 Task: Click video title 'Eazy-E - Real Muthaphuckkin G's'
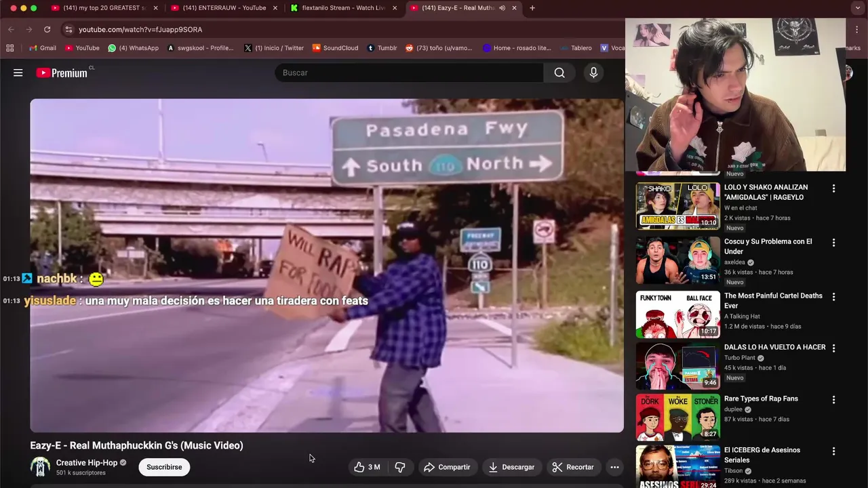(x=136, y=445)
